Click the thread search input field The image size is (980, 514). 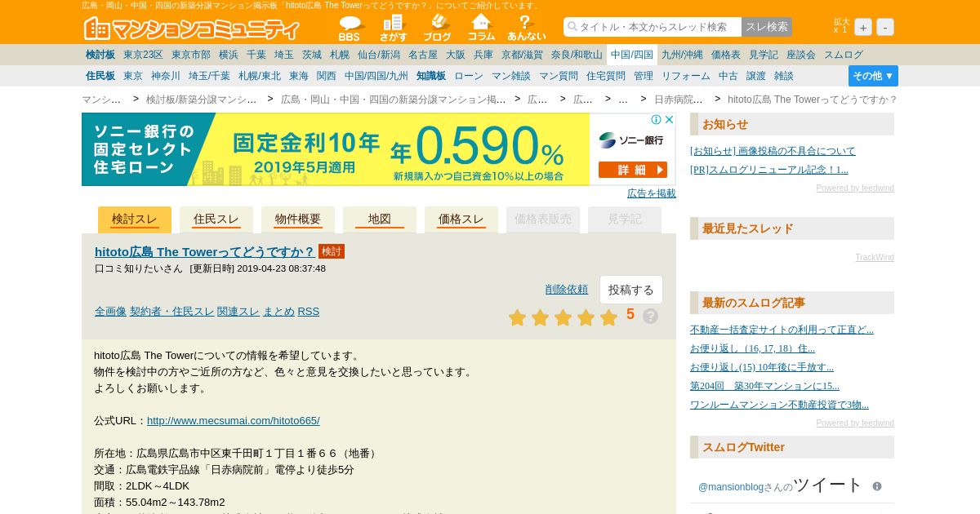[653, 27]
